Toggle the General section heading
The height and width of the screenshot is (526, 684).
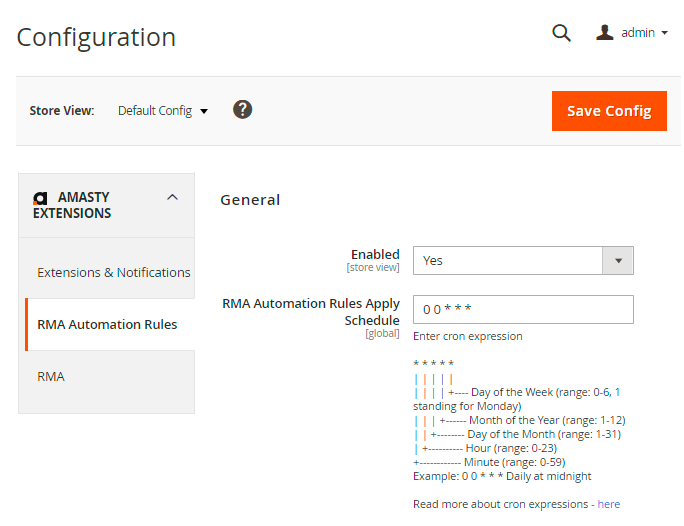click(250, 199)
